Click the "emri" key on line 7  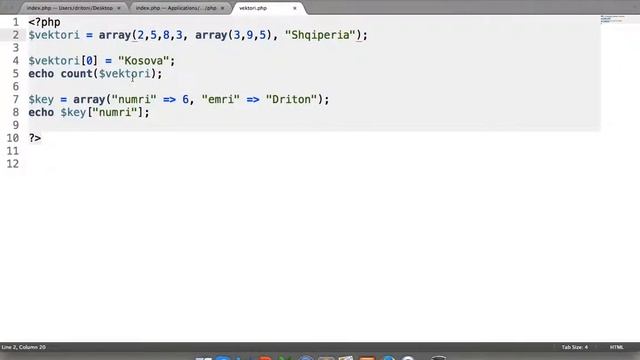tap(220, 100)
